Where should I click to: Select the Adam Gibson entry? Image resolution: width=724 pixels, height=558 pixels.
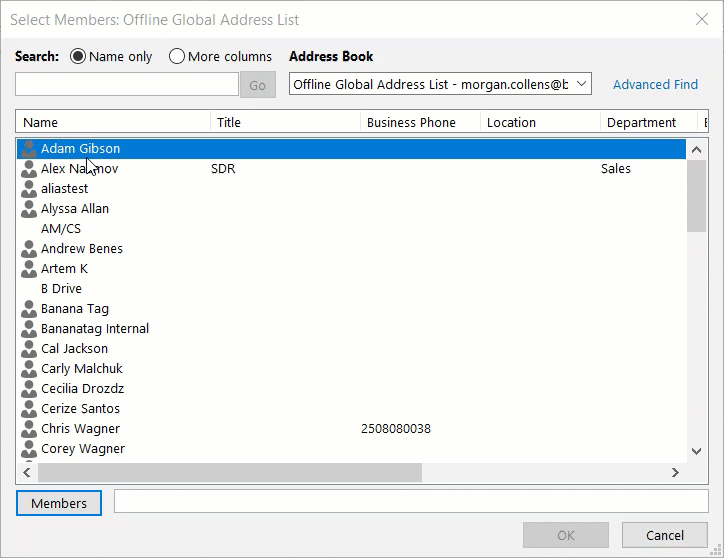(x=351, y=149)
